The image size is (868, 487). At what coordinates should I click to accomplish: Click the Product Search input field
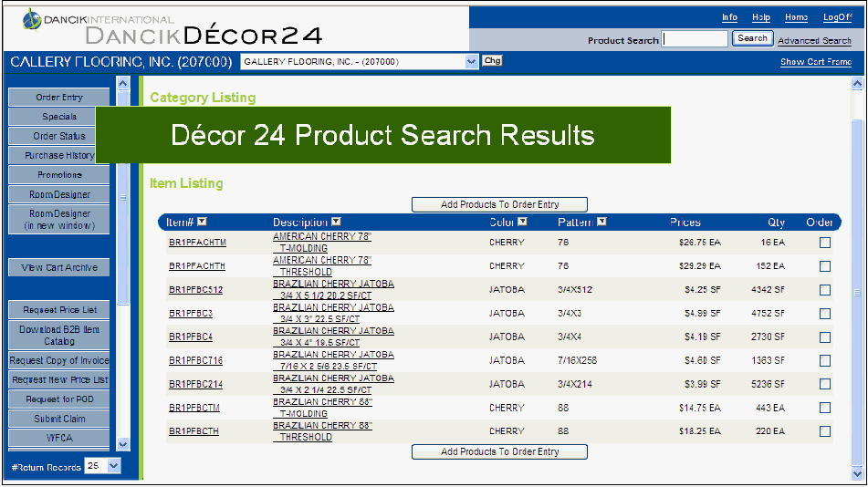pos(695,39)
